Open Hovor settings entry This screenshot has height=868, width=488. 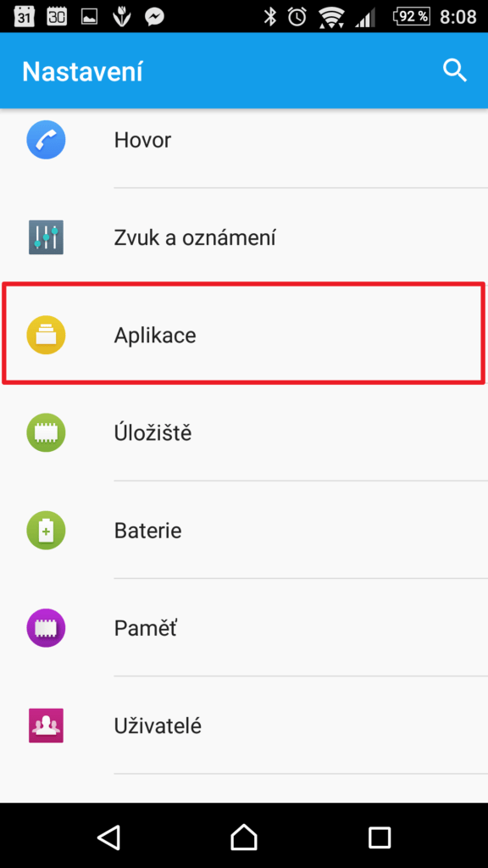coord(244,140)
